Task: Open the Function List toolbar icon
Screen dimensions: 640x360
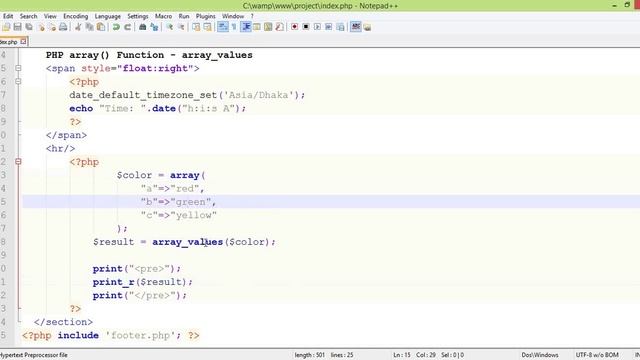Action: pyautogui.click(x=280, y=27)
